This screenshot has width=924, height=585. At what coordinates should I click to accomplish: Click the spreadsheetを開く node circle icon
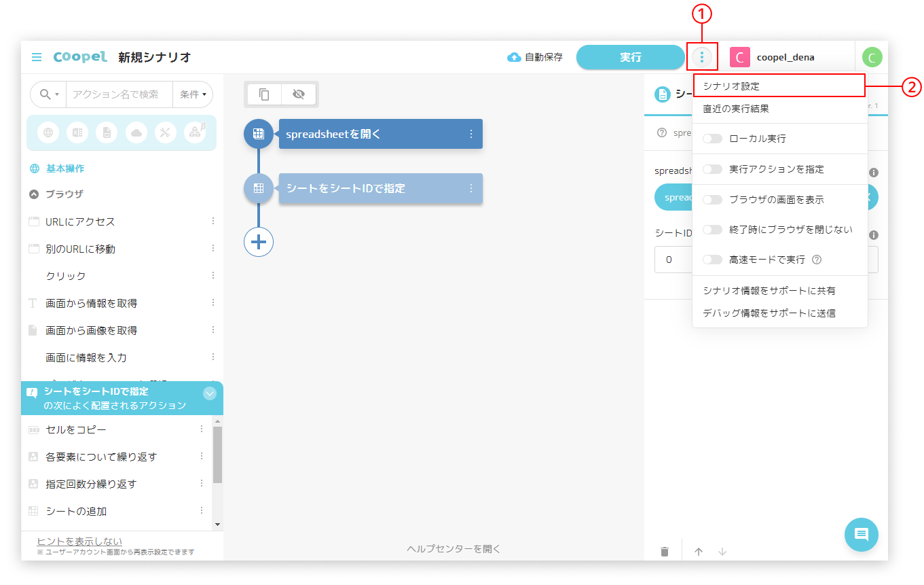coord(259,134)
